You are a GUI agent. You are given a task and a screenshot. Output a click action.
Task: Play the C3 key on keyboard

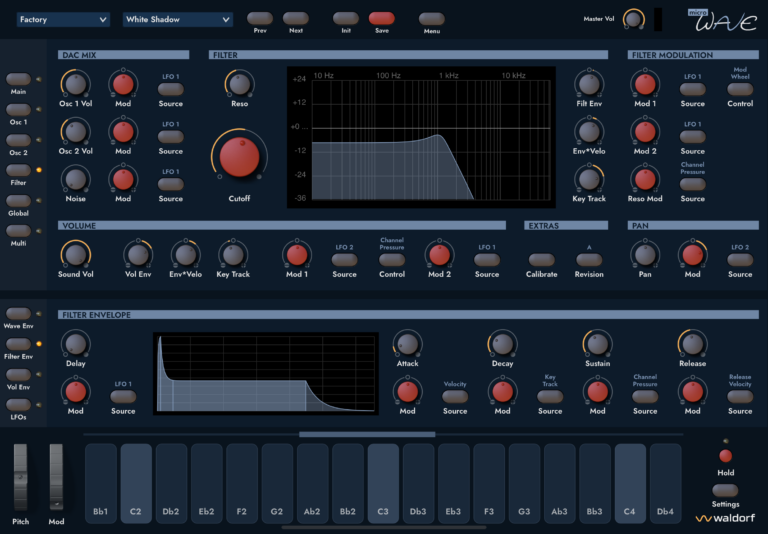(383, 482)
